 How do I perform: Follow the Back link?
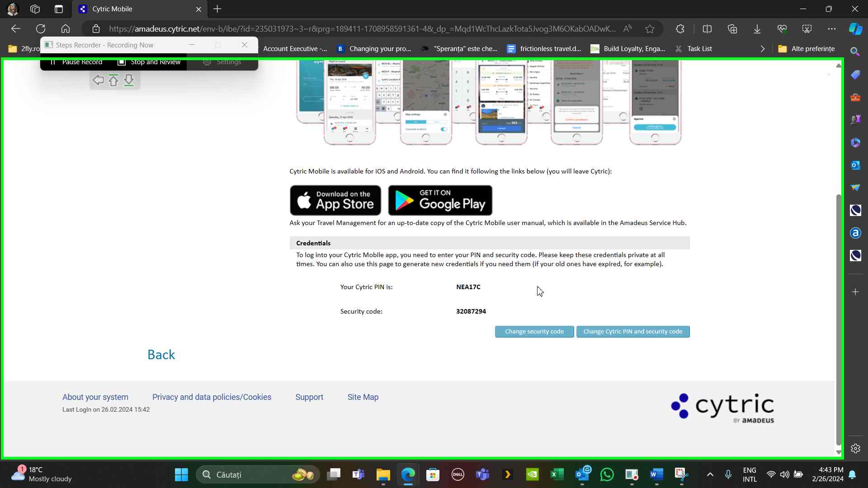click(161, 355)
